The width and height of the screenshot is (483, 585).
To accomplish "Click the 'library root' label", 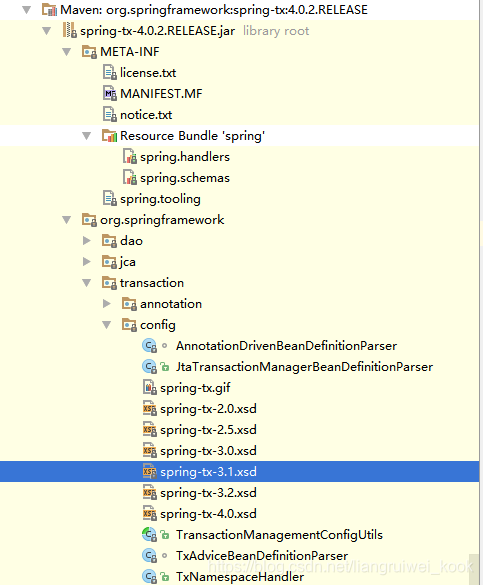I will (276, 31).
